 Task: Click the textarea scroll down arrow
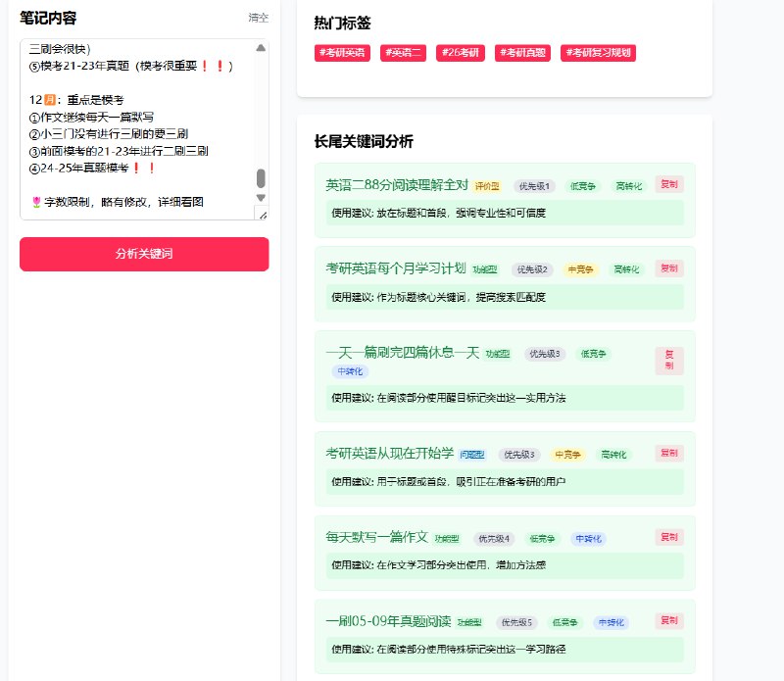[x=261, y=198]
